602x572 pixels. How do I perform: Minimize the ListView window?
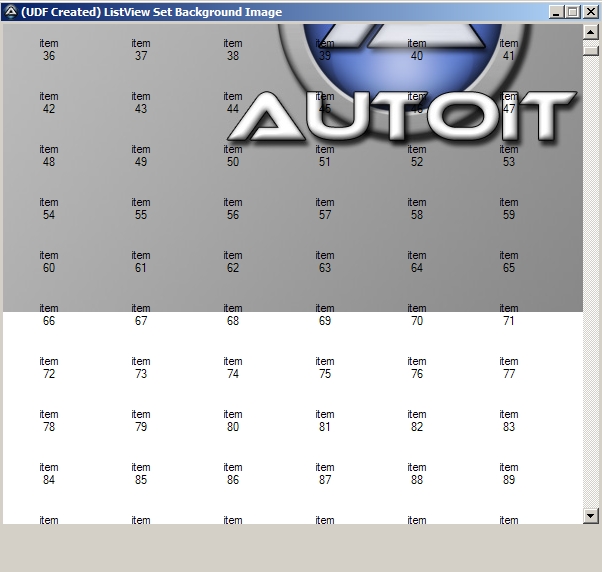point(557,12)
